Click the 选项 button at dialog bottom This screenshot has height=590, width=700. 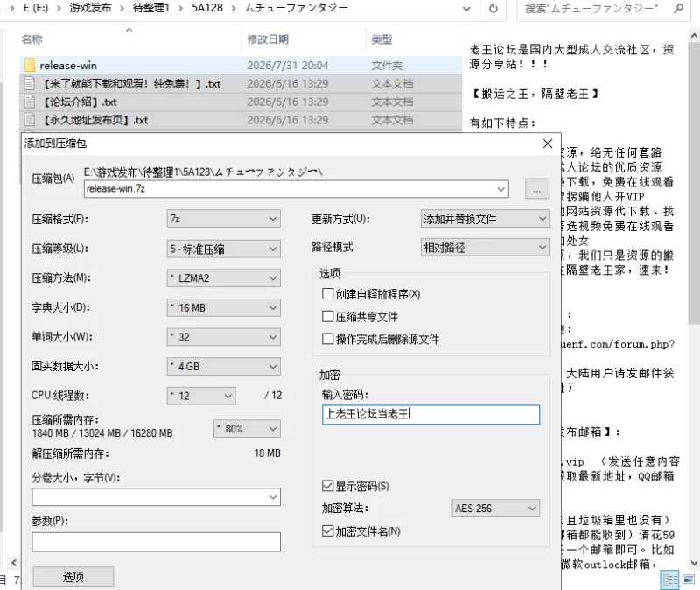(73, 577)
